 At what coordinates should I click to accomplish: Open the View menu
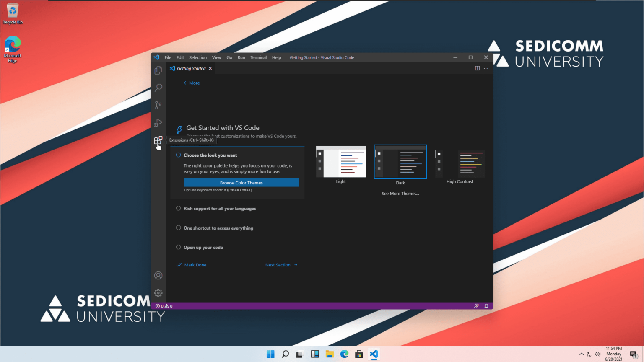point(217,57)
